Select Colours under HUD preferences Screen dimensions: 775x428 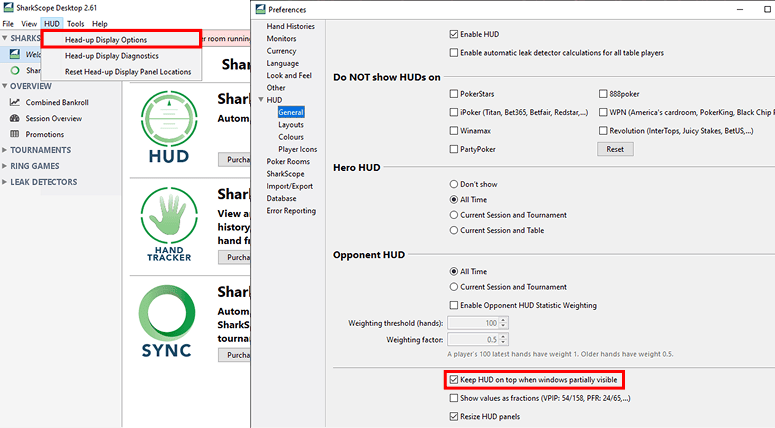(291, 137)
